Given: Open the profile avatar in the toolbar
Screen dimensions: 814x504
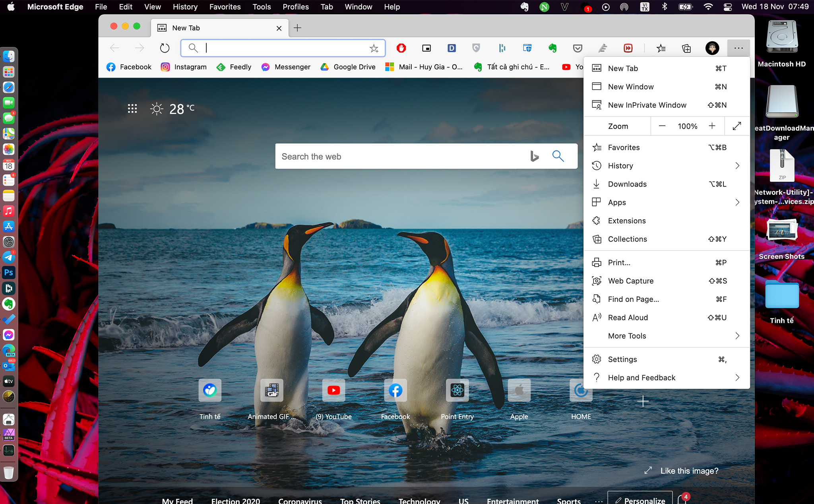Looking at the screenshot, I should pos(712,48).
